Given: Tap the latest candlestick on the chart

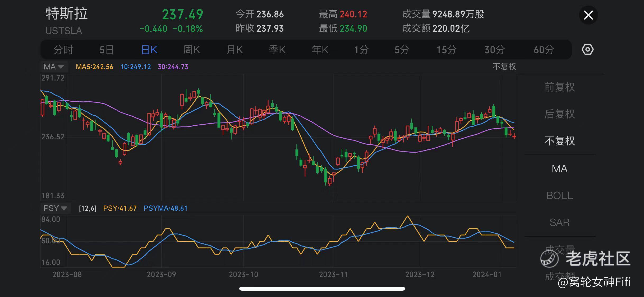Looking at the screenshot, I should 514,136.
